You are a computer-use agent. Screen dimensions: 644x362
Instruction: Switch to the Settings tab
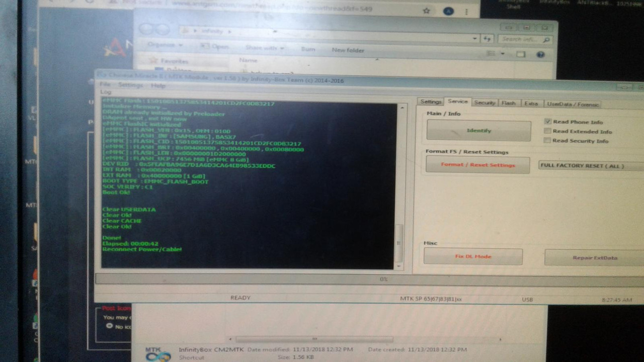coord(431,102)
